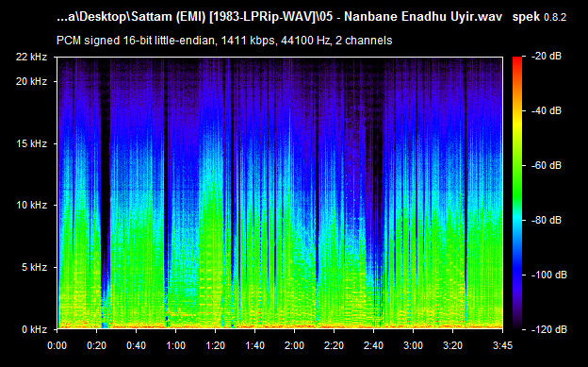Click the red top of color scale

pyautogui.click(x=517, y=60)
